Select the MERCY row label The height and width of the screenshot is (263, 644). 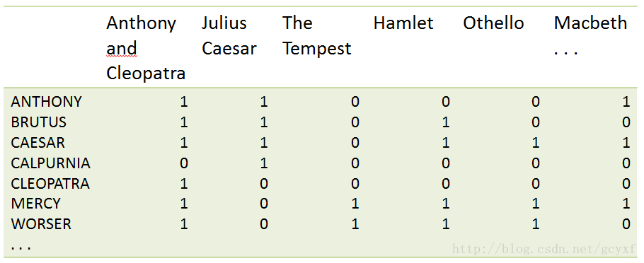pos(35,204)
